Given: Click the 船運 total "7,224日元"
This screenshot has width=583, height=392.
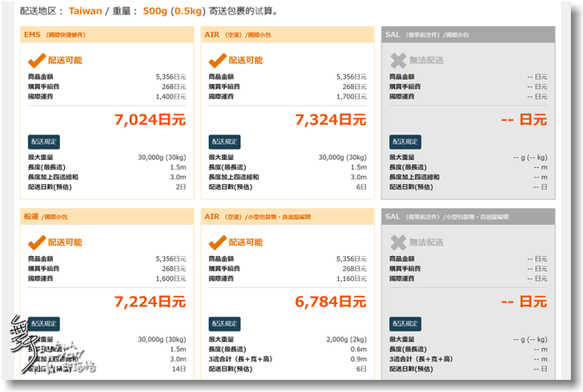Looking at the screenshot, I should tap(150, 302).
